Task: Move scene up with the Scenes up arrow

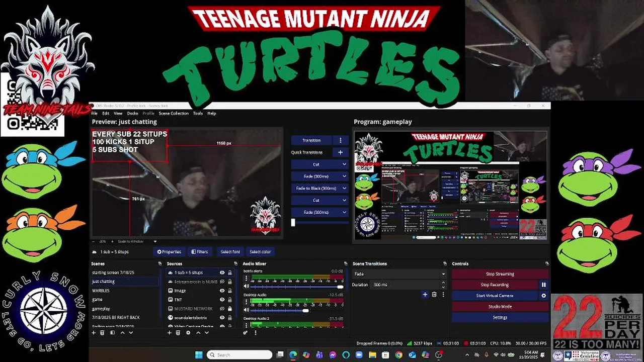Action: (x=122, y=332)
